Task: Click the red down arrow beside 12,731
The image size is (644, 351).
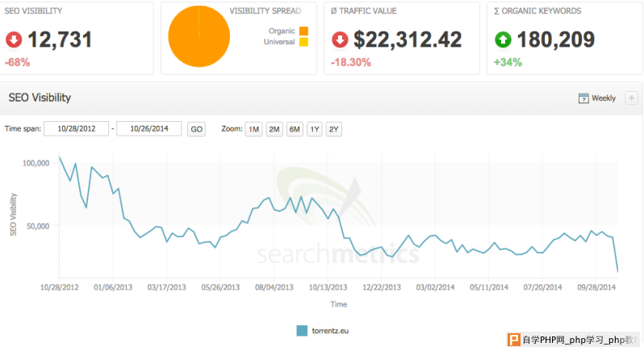Action: pos(15,40)
